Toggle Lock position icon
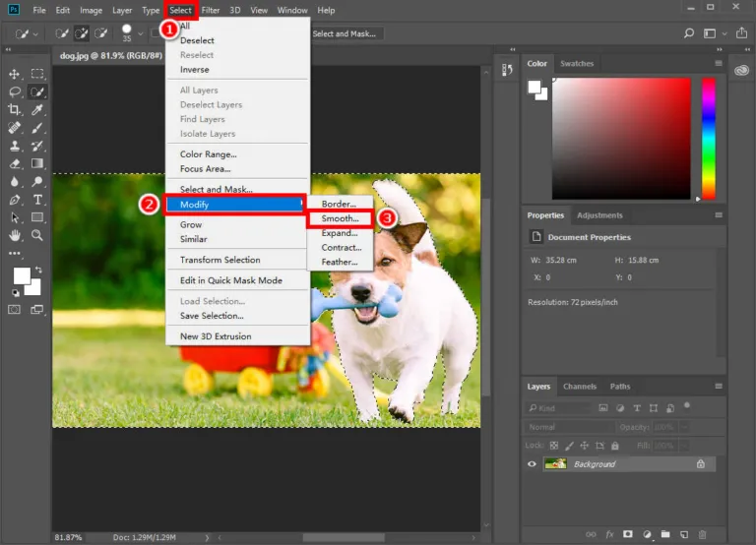756x545 pixels. pyautogui.click(x=585, y=446)
